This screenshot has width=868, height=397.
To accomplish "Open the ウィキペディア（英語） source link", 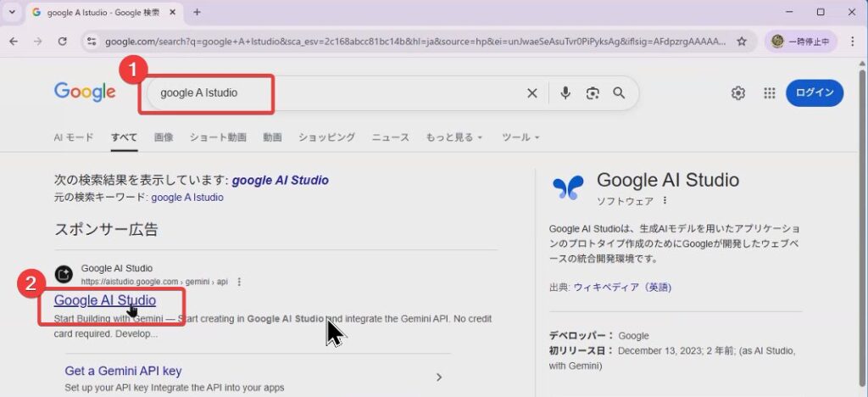I will click(x=620, y=287).
